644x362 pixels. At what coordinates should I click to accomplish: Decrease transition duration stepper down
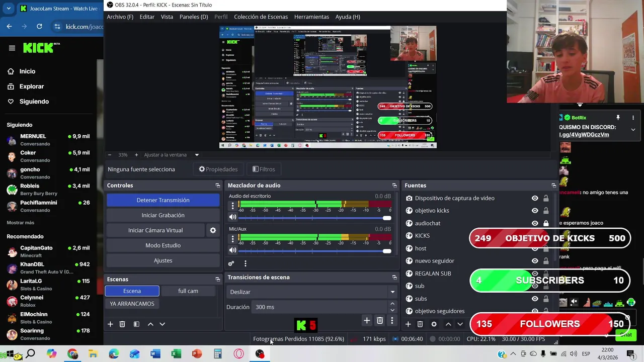coord(392,310)
